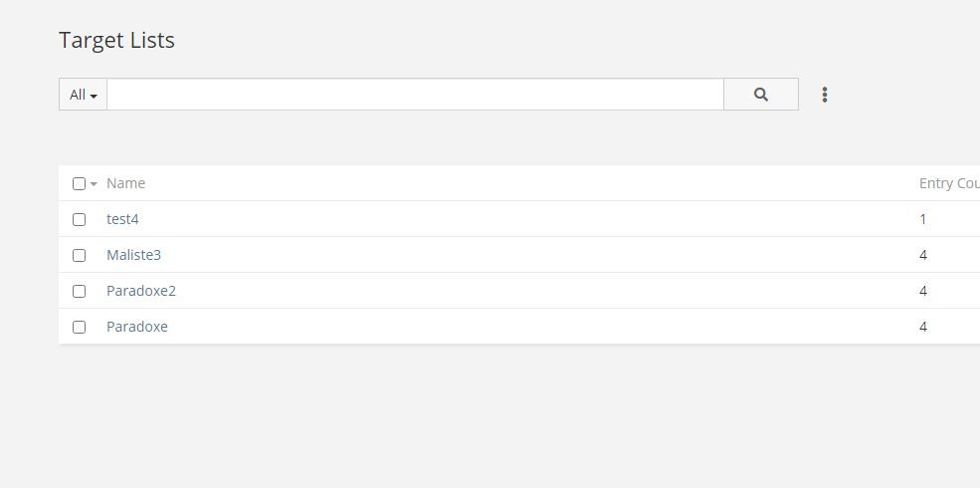Toggle the select-all checkbox in header
Screen dimensions: 980x488
pos(79,183)
